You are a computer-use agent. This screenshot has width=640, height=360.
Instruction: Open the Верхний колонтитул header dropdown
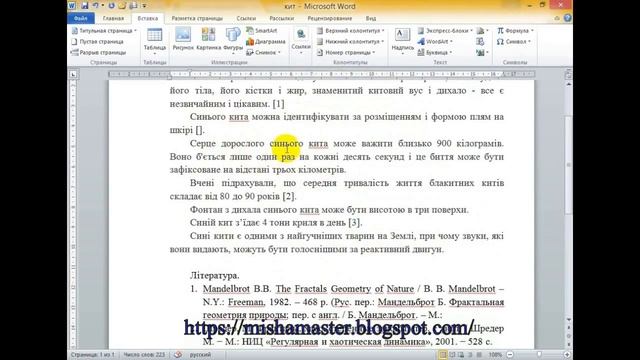351,31
